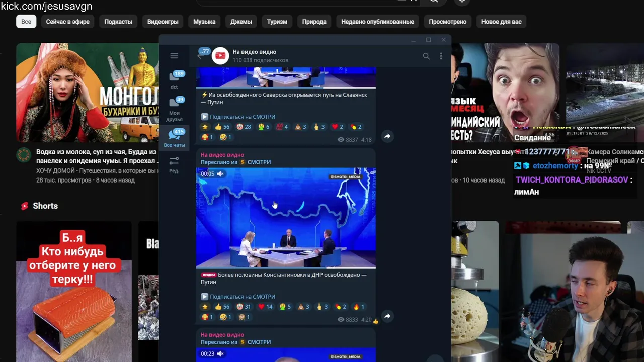Viewport: 644px width, 362px height.
Task: Select the Туризм chip on YouTube
Action: 277,22
